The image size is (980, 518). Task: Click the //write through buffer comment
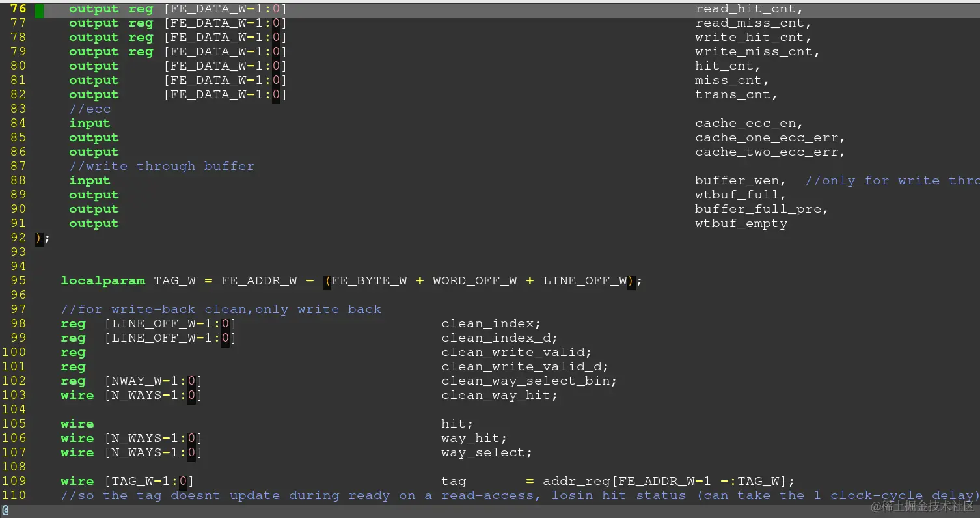tap(162, 167)
